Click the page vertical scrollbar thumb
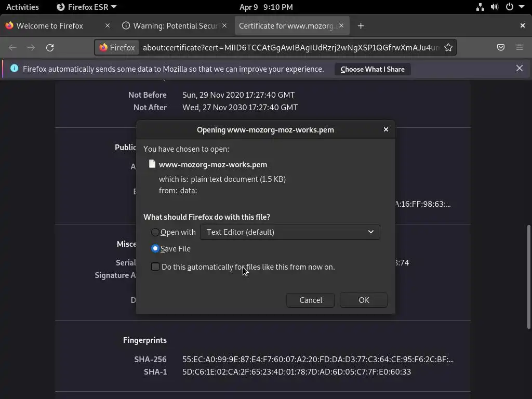 point(528,276)
